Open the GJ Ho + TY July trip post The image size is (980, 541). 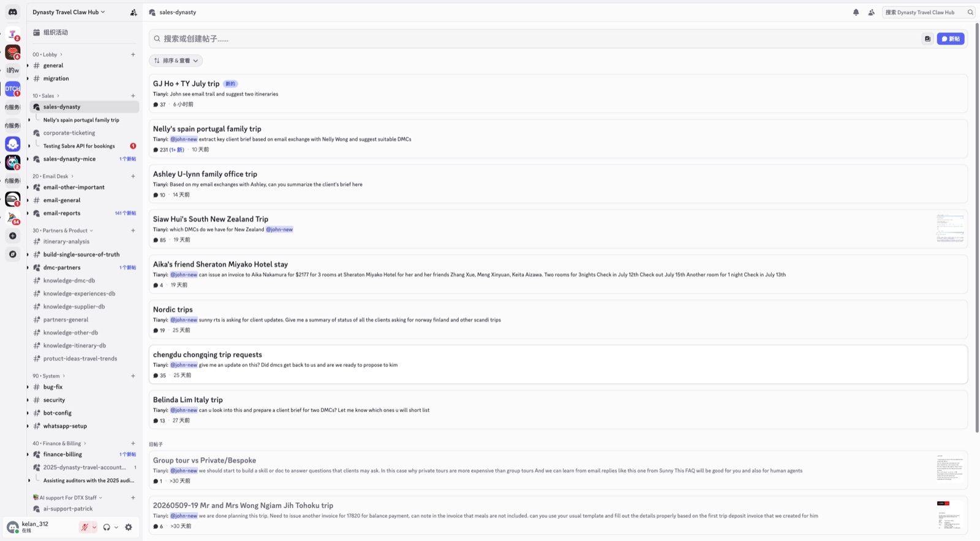tap(558, 94)
